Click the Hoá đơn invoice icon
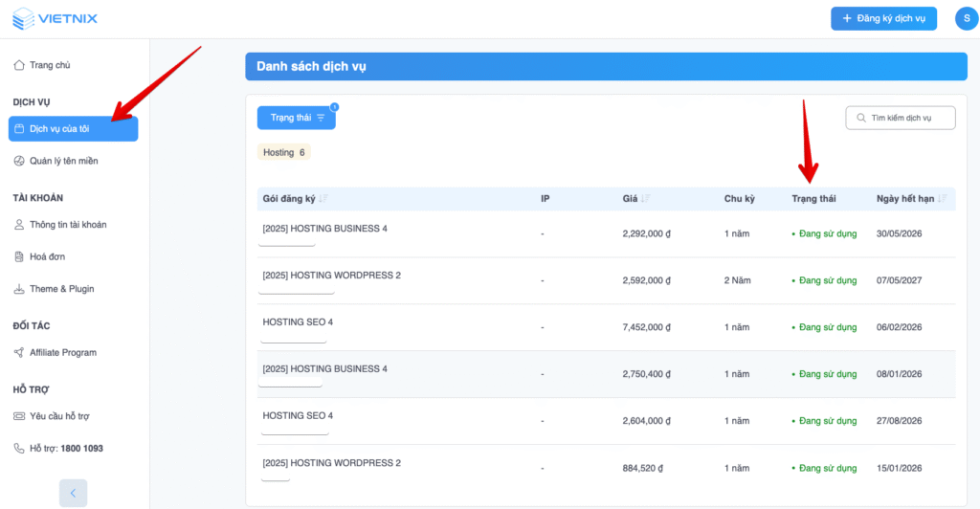Screen dimensions: 980x509 coord(19,256)
